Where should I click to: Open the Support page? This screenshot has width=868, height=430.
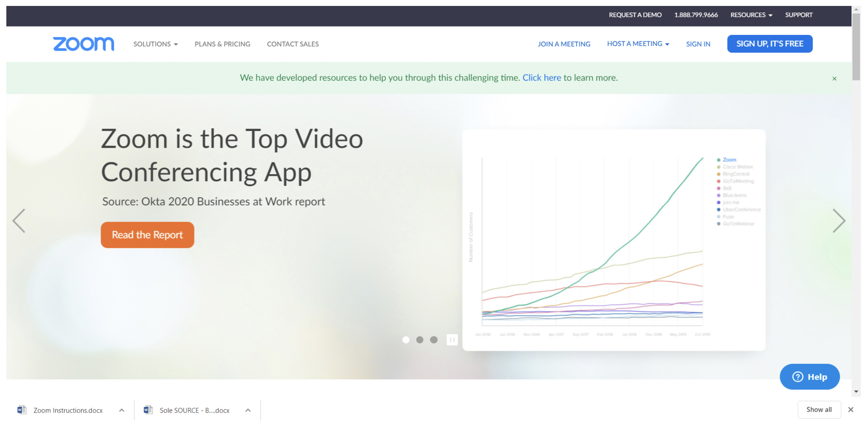coord(799,15)
